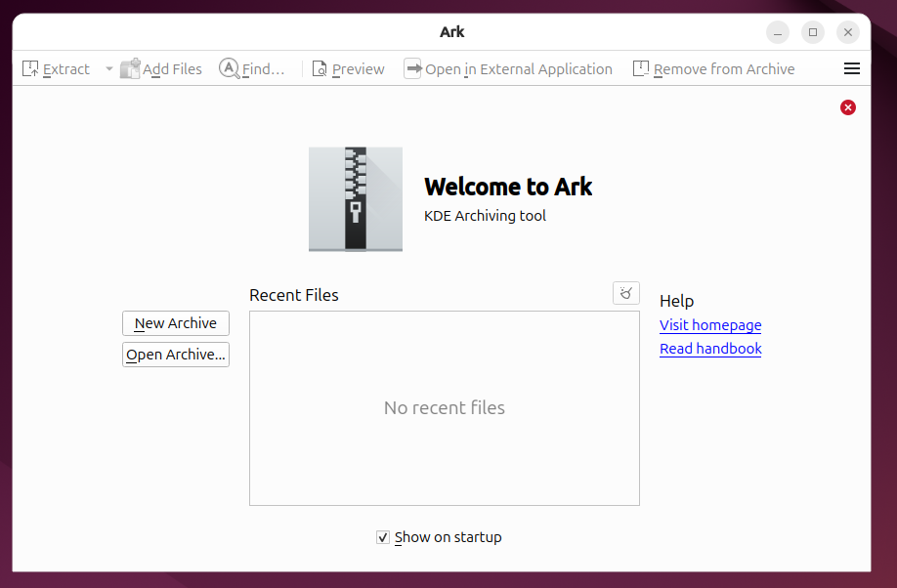The image size is (897, 588).
Task: Click the Preview toolbar icon
Action: point(320,69)
